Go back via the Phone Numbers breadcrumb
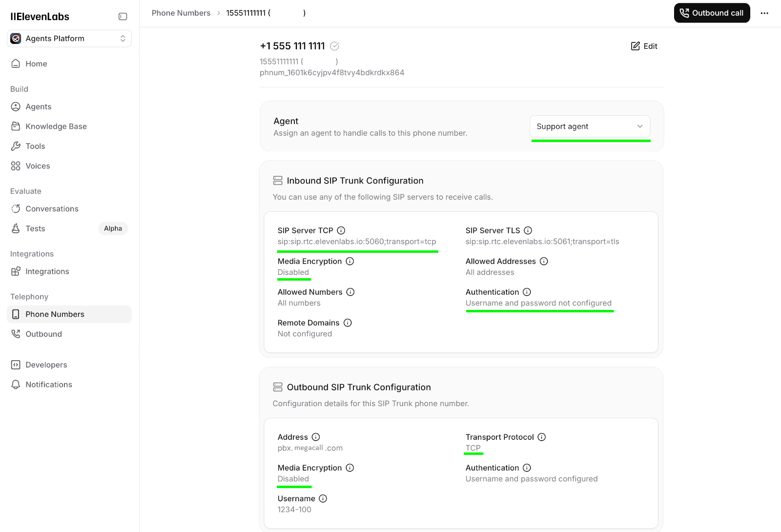 (181, 13)
